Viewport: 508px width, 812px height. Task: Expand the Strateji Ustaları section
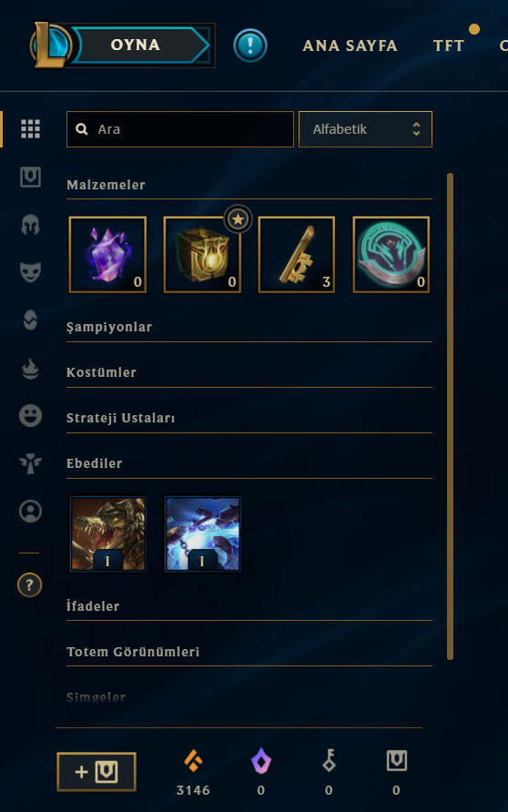(249, 418)
